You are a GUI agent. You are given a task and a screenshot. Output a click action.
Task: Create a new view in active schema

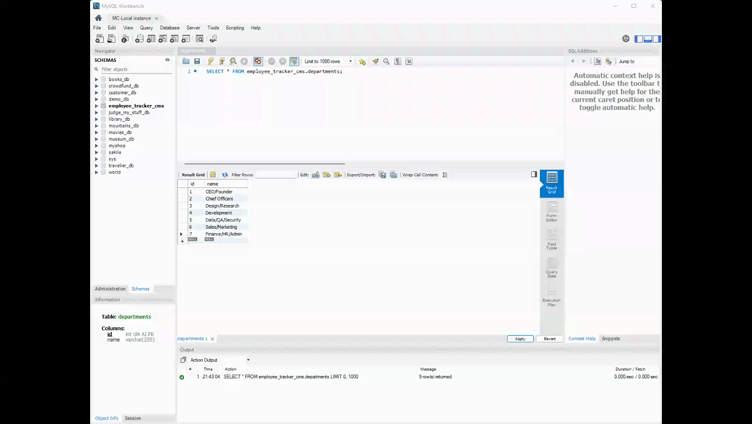coord(163,39)
